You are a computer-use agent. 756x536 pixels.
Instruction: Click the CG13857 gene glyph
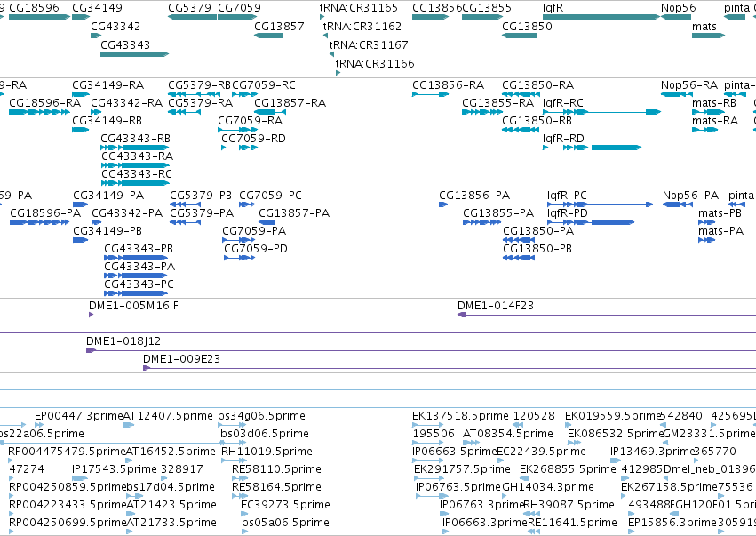coord(268,36)
